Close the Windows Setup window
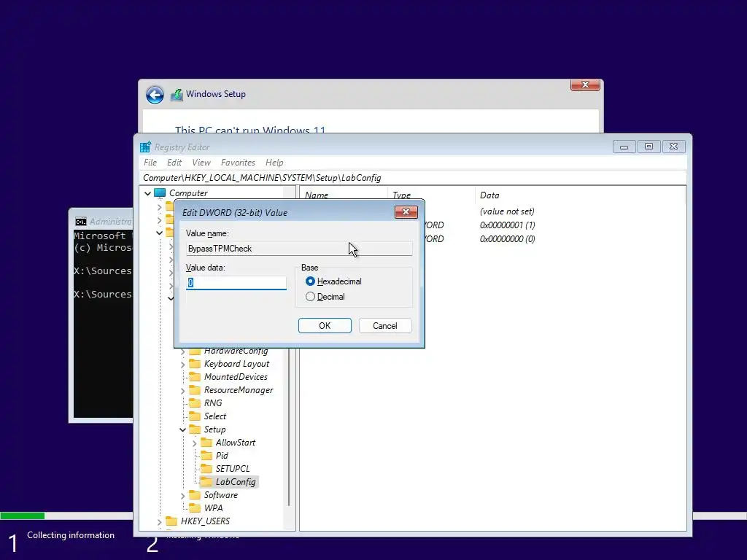This screenshot has width=747, height=560. pos(585,85)
